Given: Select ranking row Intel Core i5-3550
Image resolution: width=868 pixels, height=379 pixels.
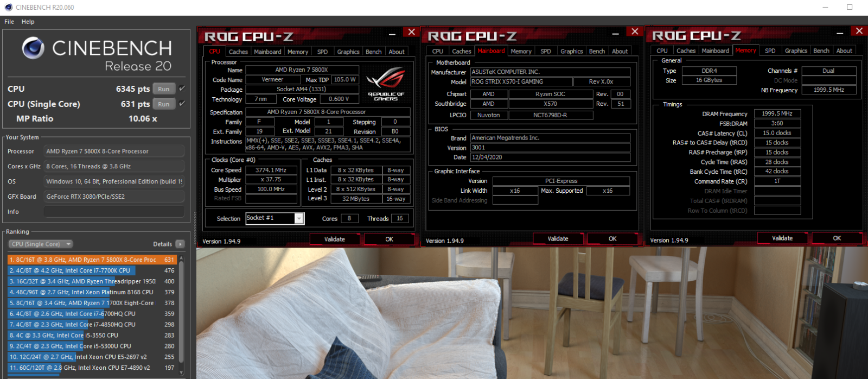Looking at the screenshot, I should [x=92, y=336].
